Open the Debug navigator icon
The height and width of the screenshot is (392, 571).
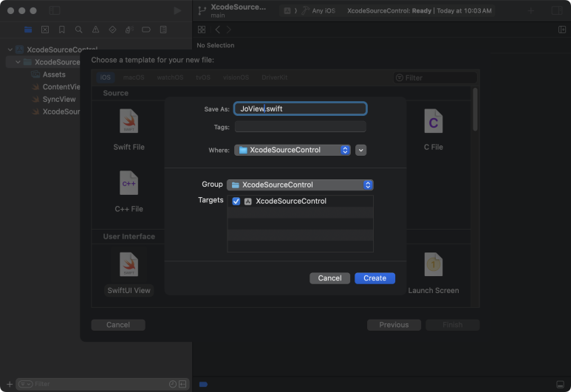(129, 30)
